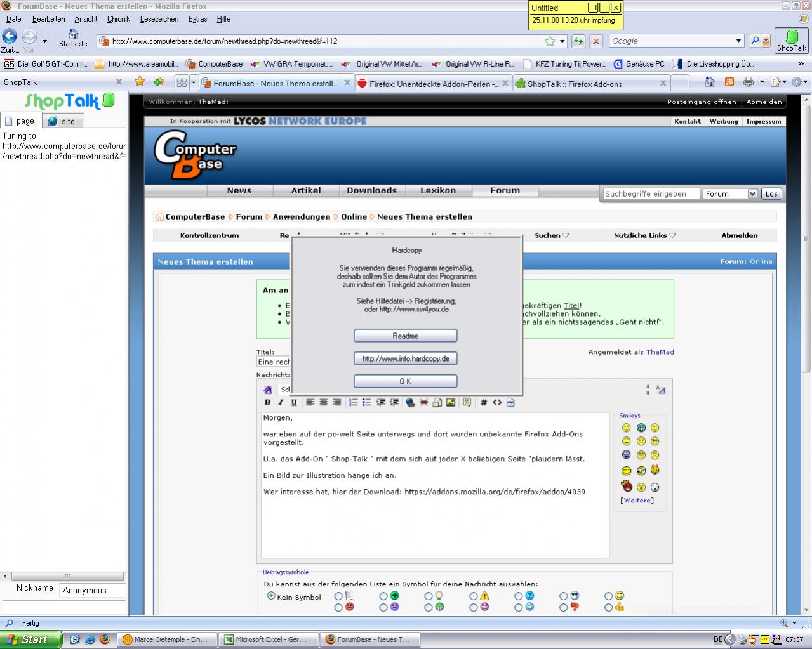This screenshot has width=812, height=649.
Task: Select the Kein Symbol radio button
Action: 271,596
